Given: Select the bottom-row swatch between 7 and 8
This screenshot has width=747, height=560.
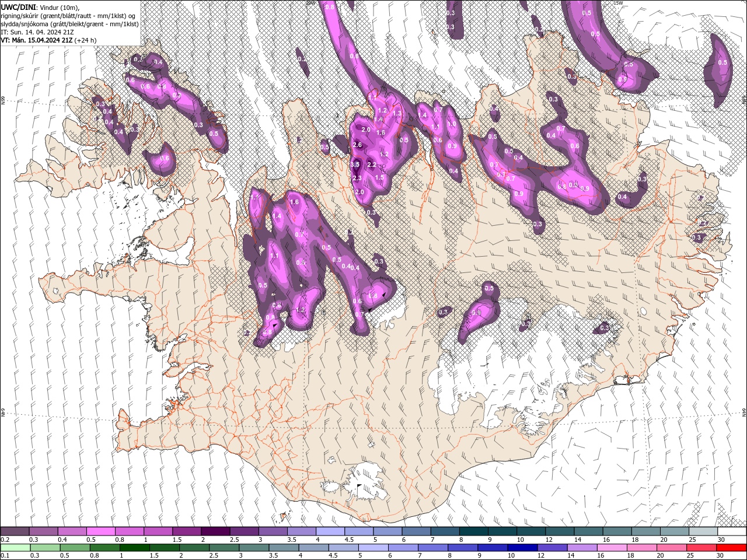Looking at the screenshot, I should (x=432, y=548).
